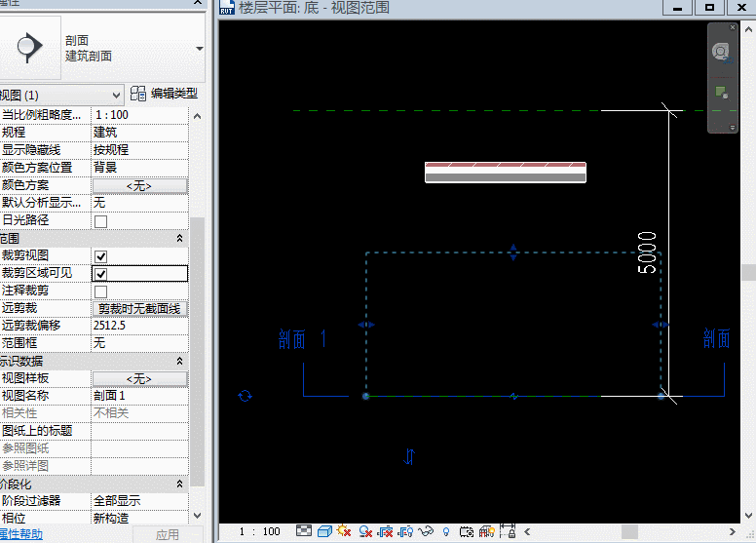Screen dimensions: 756x543
Task: Click the 2D steering wheel navigation icon
Action: 722,52
